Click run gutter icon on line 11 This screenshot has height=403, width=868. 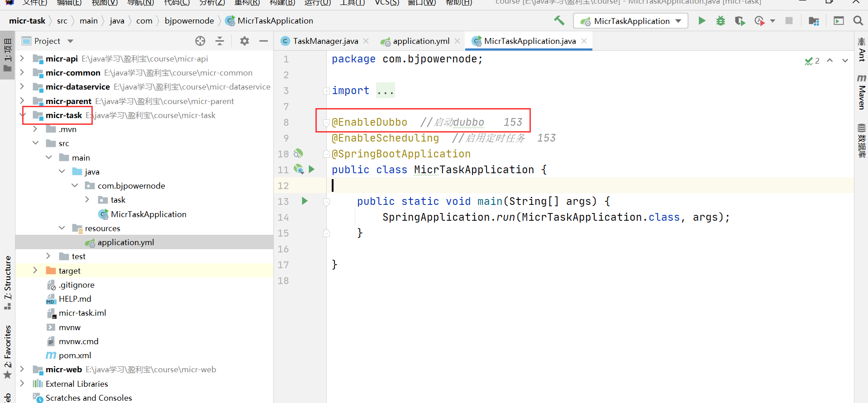pos(312,169)
